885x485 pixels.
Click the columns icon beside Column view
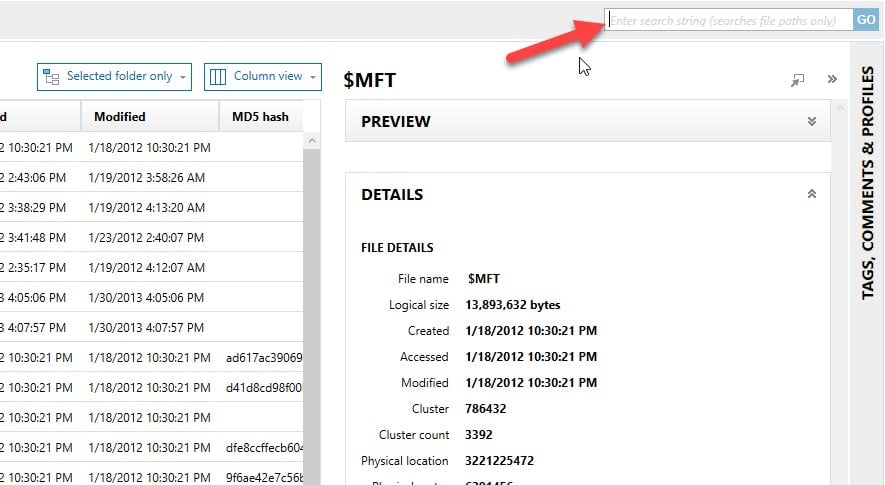pyautogui.click(x=218, y=77)
